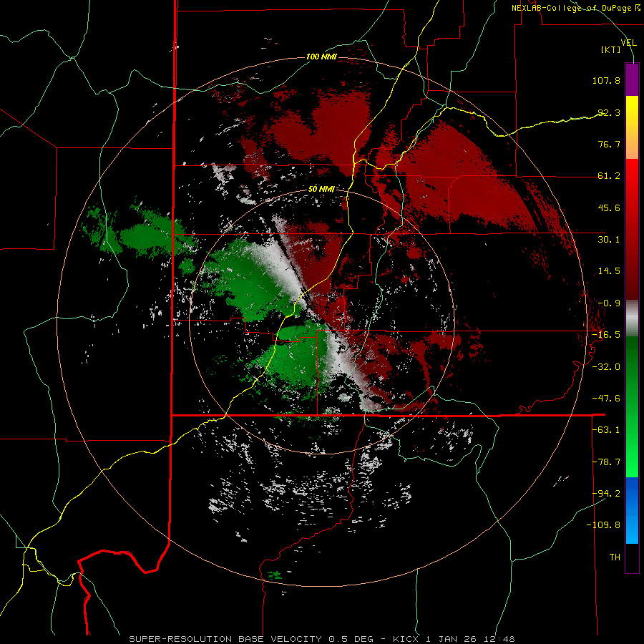This screenshot has width=644, height=644.
Task: Click the 100 NMI range ring label
Action: point(321,57)
